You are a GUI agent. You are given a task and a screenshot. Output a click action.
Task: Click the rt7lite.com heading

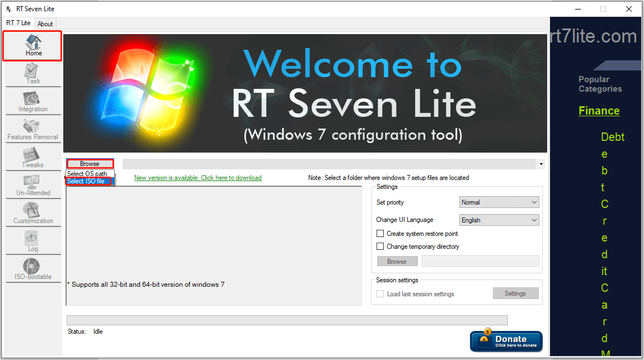coord(594,36)
